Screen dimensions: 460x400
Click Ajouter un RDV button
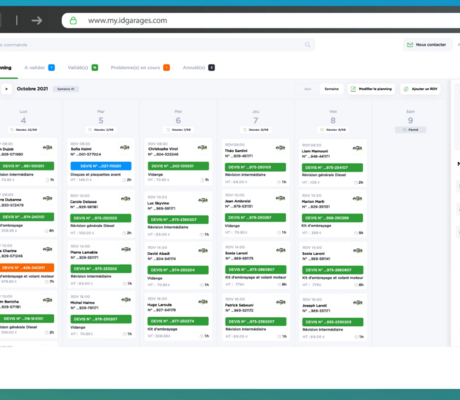click(x=421, y=89)
